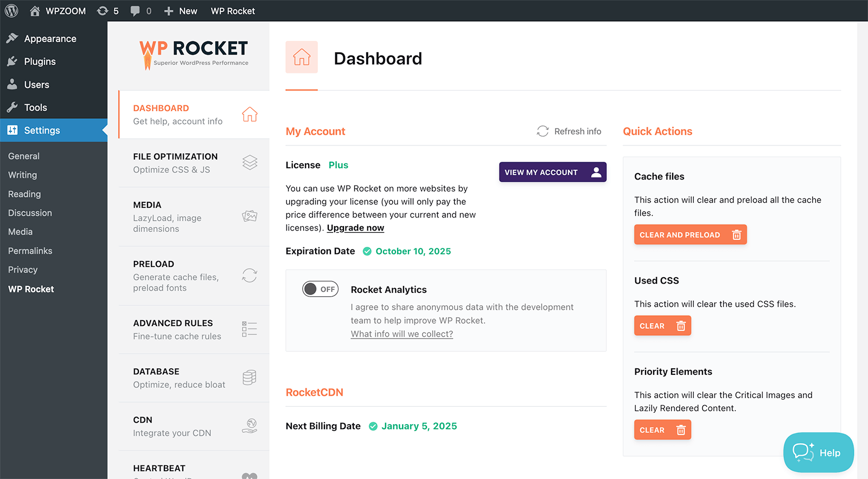The image size is (868, 479).
Task: Click the Users menu label
Action: pos(37,85)
